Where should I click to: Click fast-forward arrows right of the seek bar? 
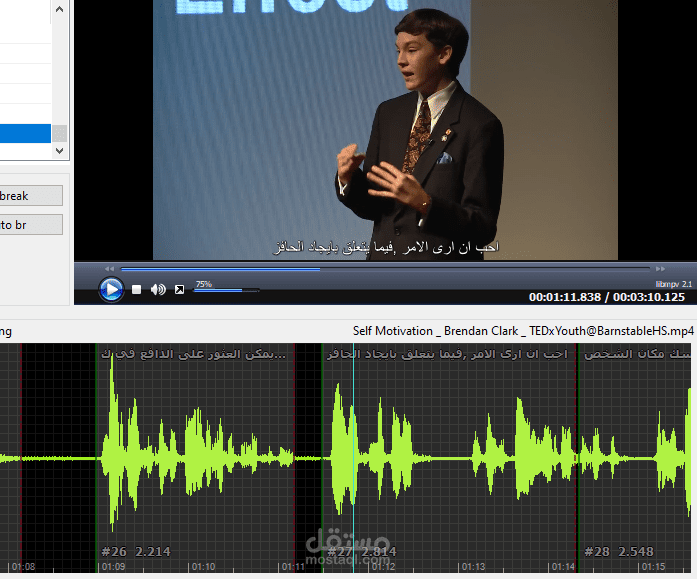coord(661,269)
